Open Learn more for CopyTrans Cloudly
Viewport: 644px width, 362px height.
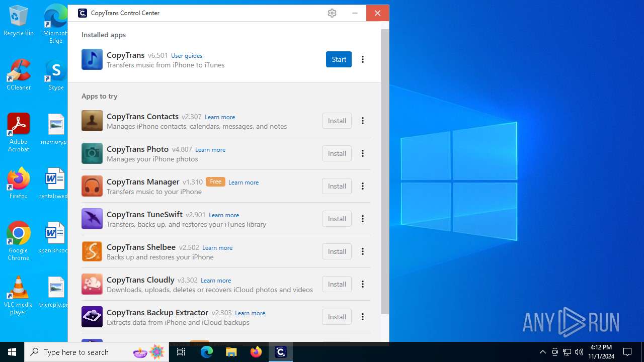point(216,281)
